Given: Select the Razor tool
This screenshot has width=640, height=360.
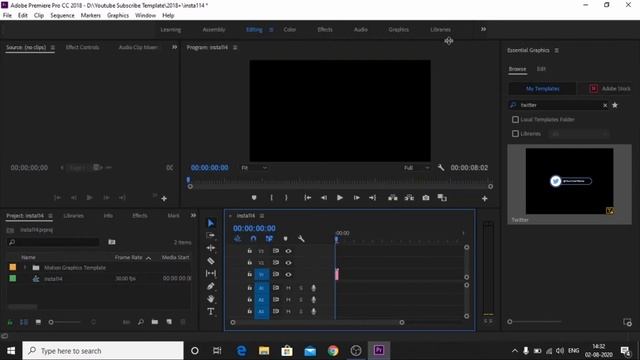Looking at the screenshot, I should [211, 260].
